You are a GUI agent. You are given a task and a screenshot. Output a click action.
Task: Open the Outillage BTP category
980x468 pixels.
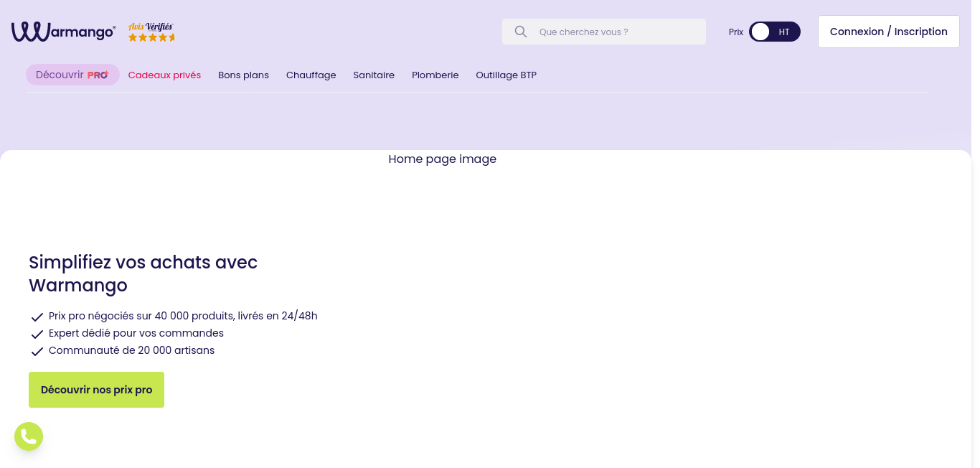pyautogui.click(x=506, y=75)
